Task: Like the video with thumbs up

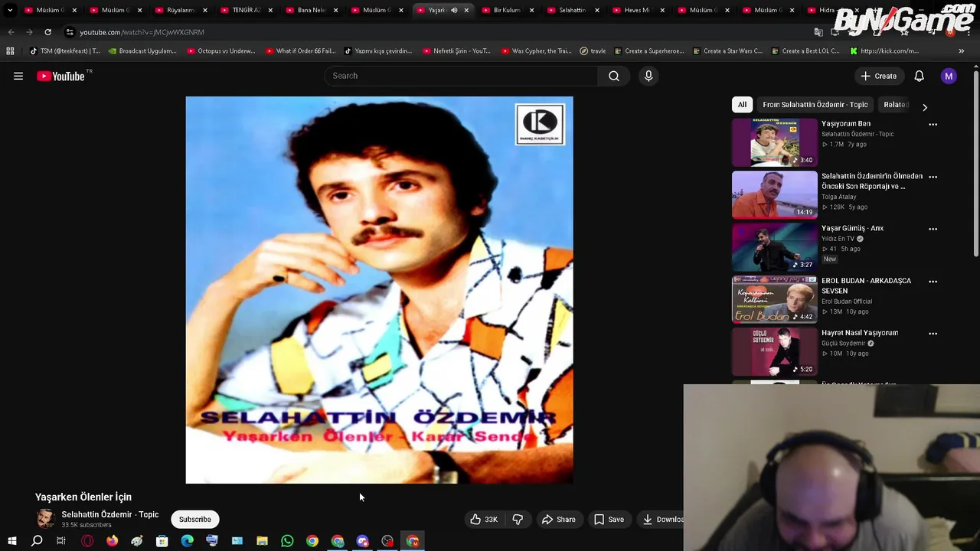Action: (x=484, y=519)
